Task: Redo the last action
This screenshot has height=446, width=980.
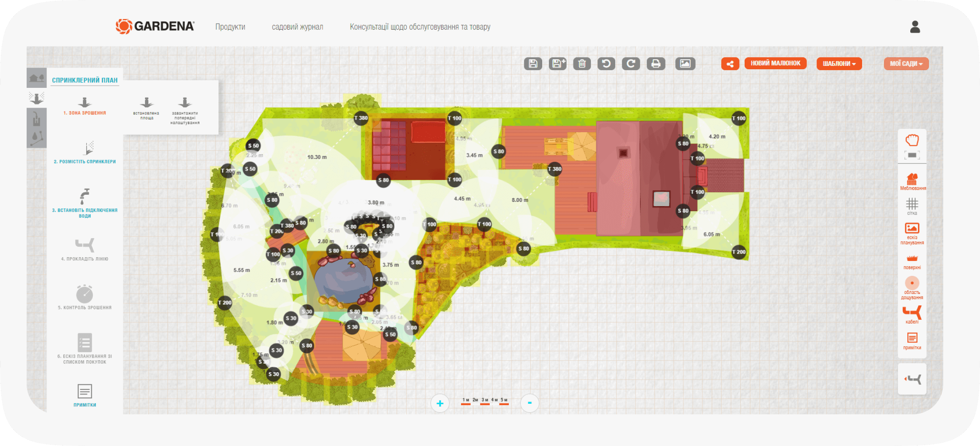Action: [631, 64]
